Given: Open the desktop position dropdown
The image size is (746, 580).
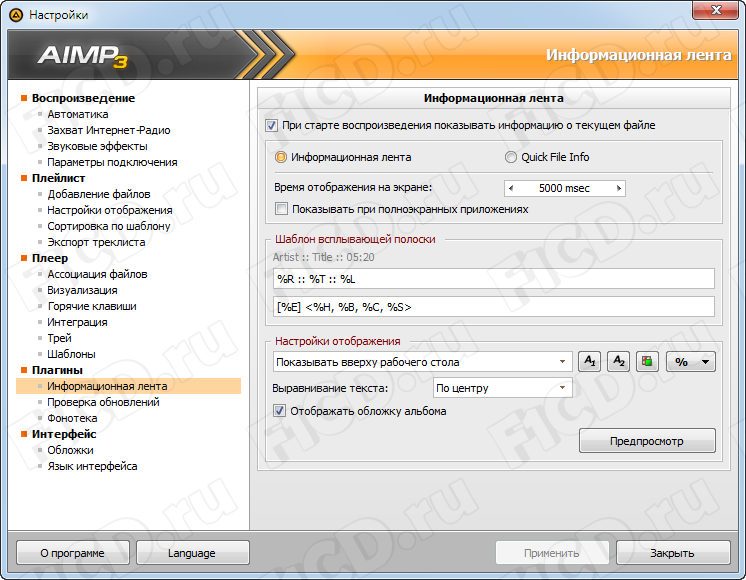Looking at the screenshot, I should (422, 362).
